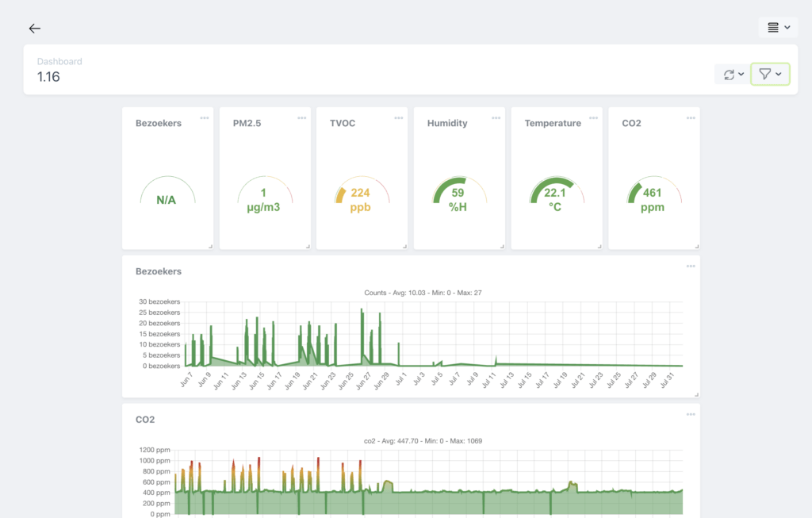This screenshot has width=812, height=518.
Task: Click the Bezoekers chart title
Action: coord(159,271)
